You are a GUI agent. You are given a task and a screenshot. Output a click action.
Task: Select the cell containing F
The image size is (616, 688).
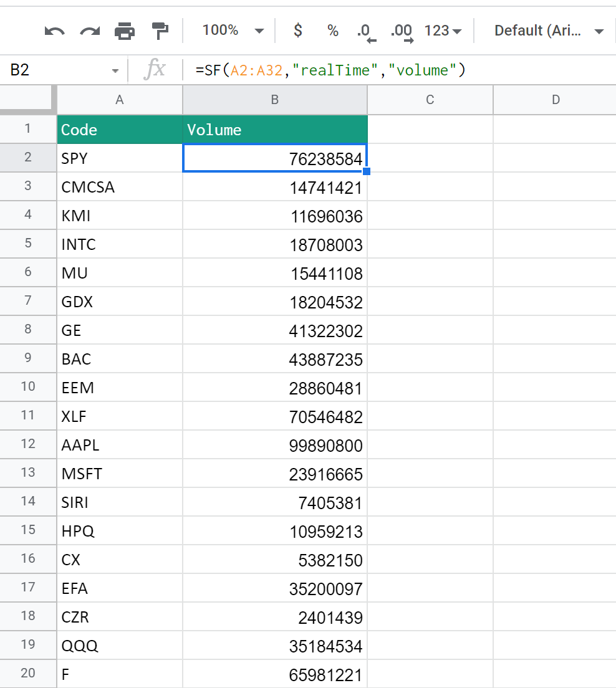pos(120,674)
